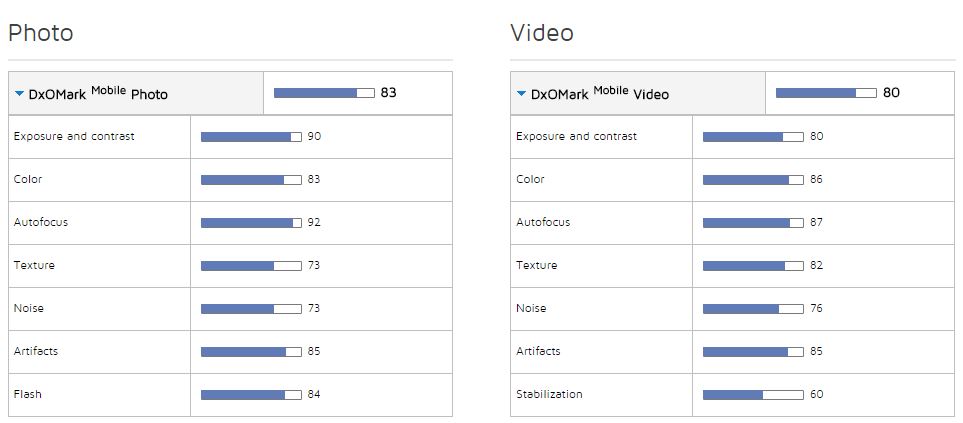Select the Flash row label
The width and height of the screenshot is (963, 423).
click(28, 394)
